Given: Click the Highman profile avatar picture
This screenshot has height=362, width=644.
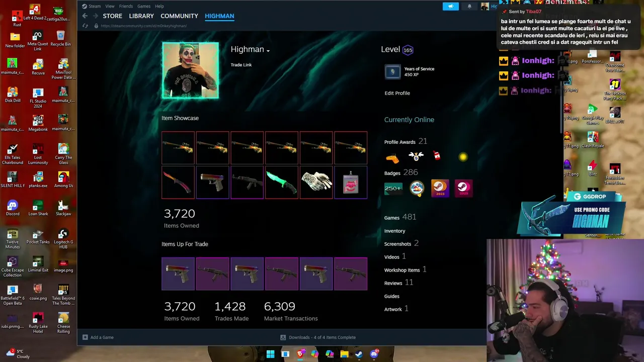Looking at the screenshot, I should coord(190,70).
